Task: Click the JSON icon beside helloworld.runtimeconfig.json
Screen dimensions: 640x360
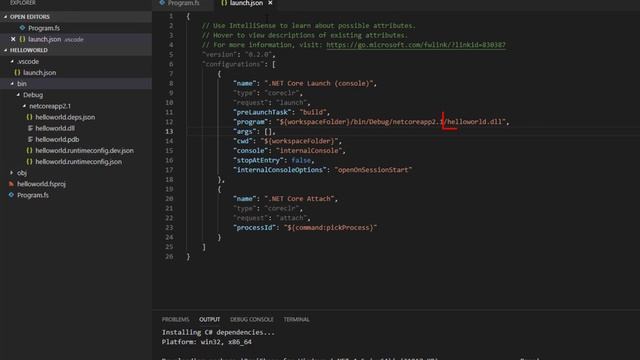Action: pyautogui.click(x=29, y=162)
